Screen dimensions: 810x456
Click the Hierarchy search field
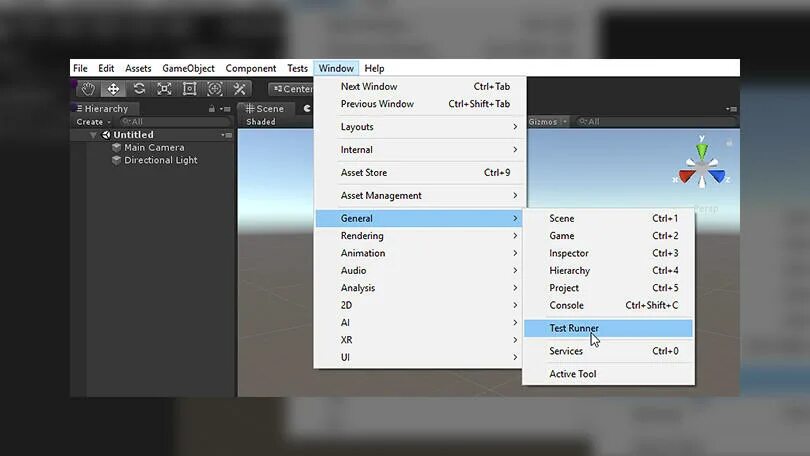(x=175, y=122)
